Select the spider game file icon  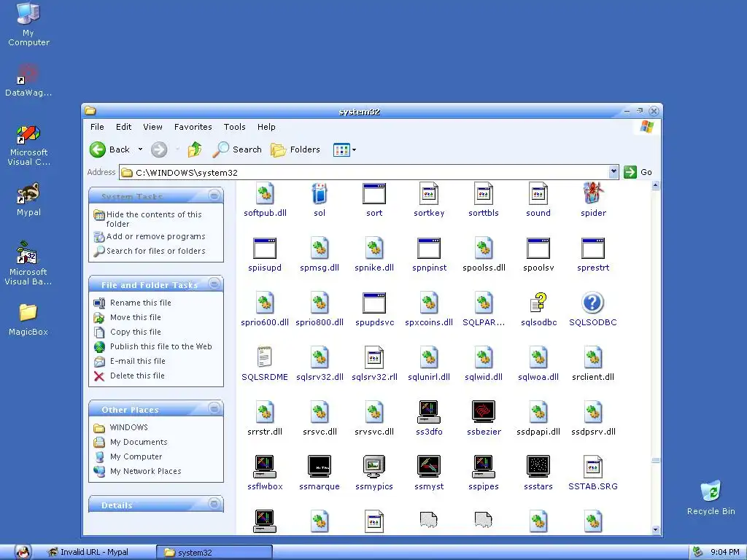(x=593, y=192)
